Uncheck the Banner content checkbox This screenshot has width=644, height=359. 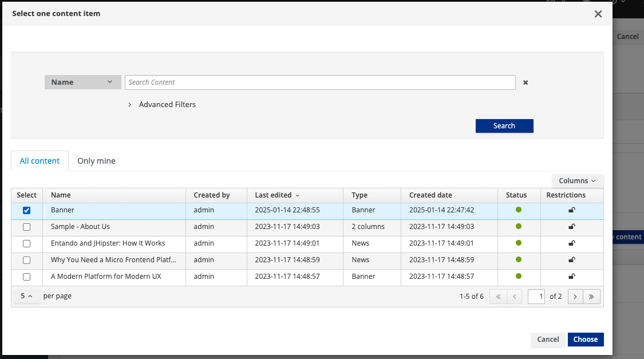[x=27, y=210]
